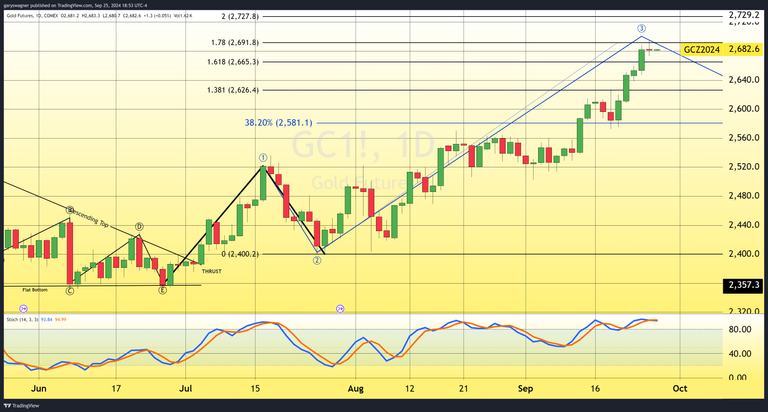This screenshot has height=412, width=768.
Task: Click the 2,357.3 black price tag
Action: [x=743, y=286]
